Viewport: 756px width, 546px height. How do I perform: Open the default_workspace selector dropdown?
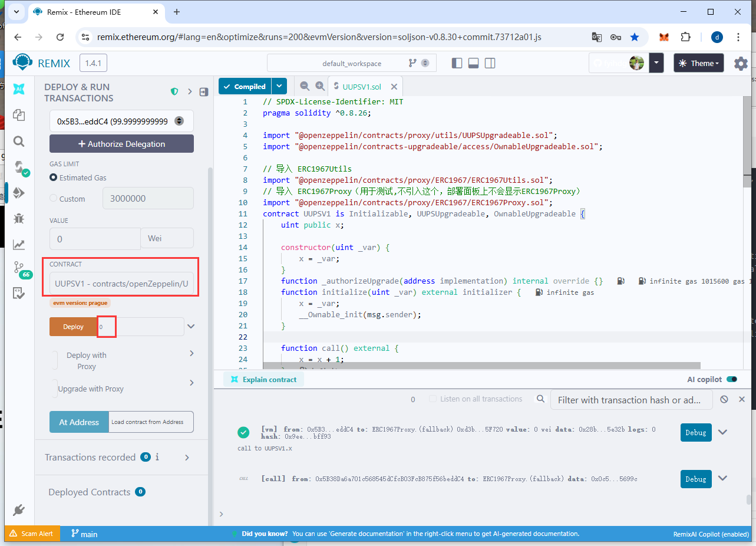tap(351, 63)
